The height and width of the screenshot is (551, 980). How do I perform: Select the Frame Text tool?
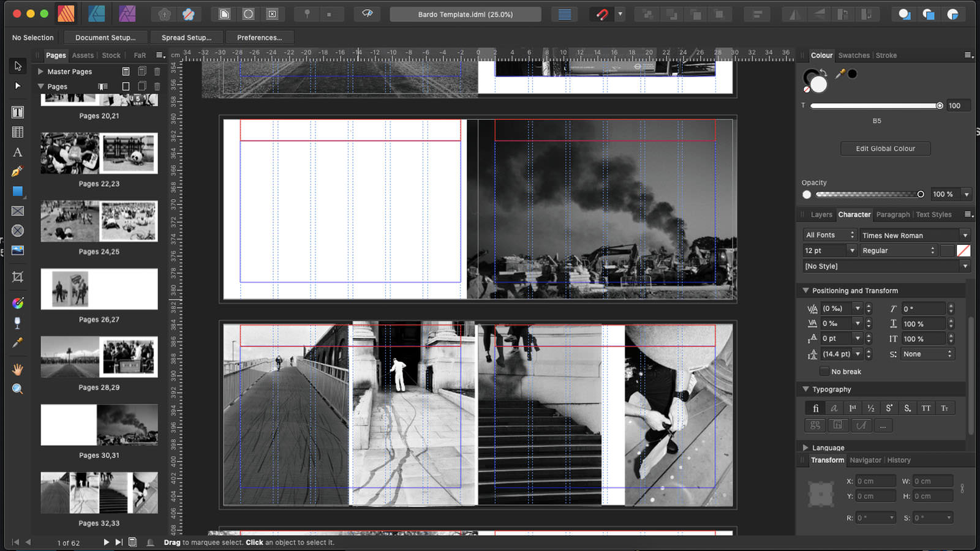pos(18,112)
